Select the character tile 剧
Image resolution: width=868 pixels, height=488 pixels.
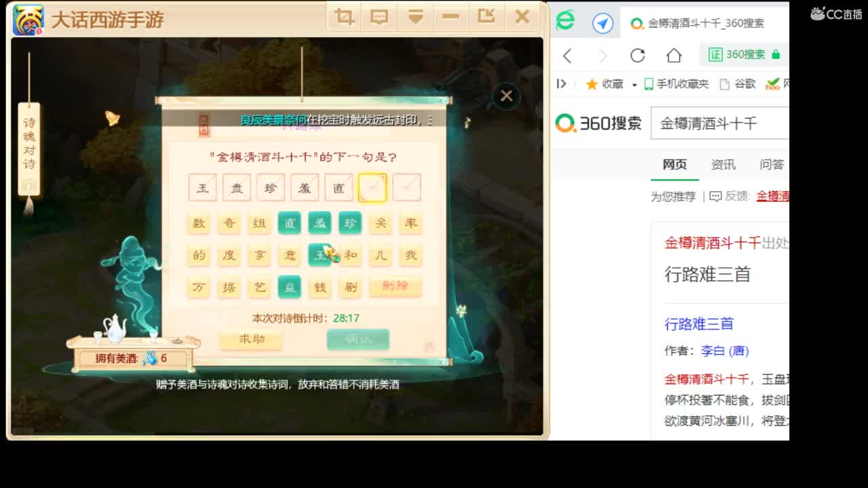(x=351, y=287)
